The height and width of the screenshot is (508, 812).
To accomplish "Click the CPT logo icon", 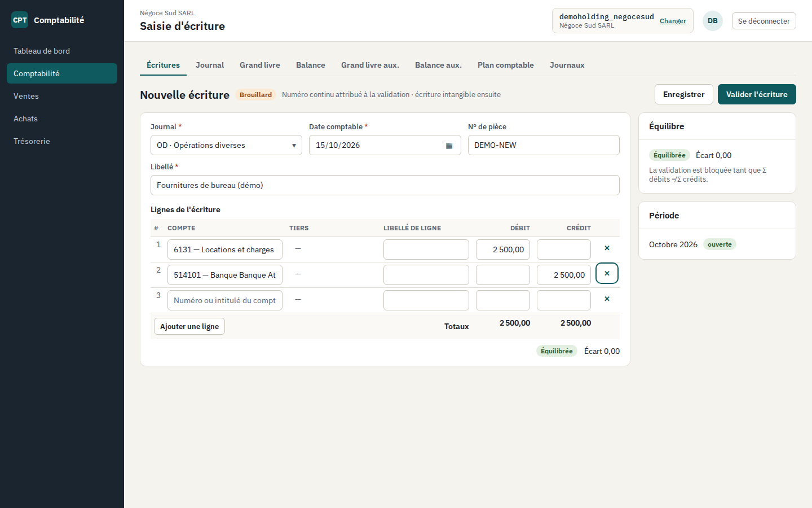I will tap(20, 20).
